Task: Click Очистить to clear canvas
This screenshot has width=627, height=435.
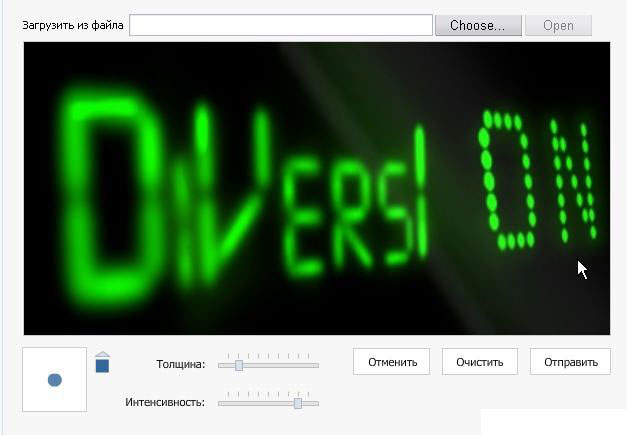Action: 480,362
